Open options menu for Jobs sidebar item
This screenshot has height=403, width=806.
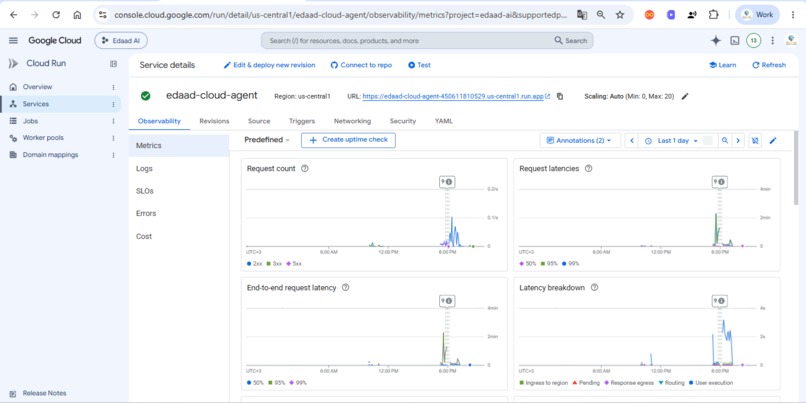(x=113, y=121)
